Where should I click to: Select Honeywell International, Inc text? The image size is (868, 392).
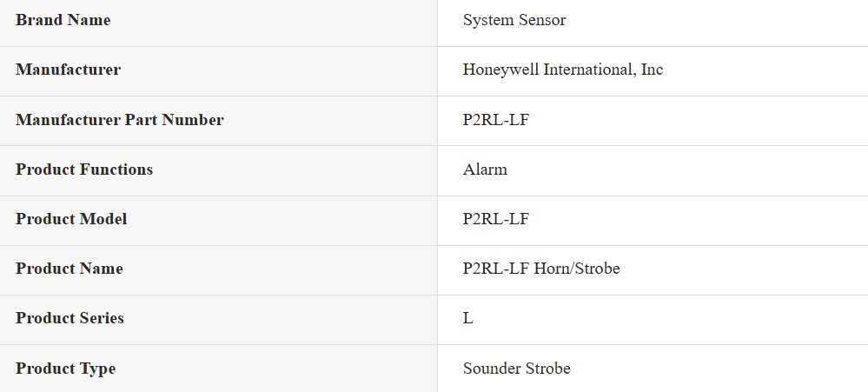click(563, 70)
